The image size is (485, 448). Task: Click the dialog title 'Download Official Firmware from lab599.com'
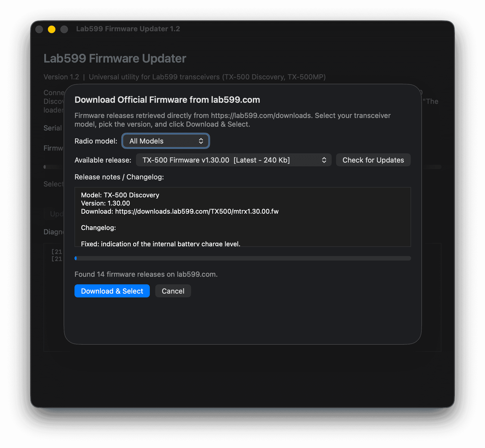(x=167, y=100)
